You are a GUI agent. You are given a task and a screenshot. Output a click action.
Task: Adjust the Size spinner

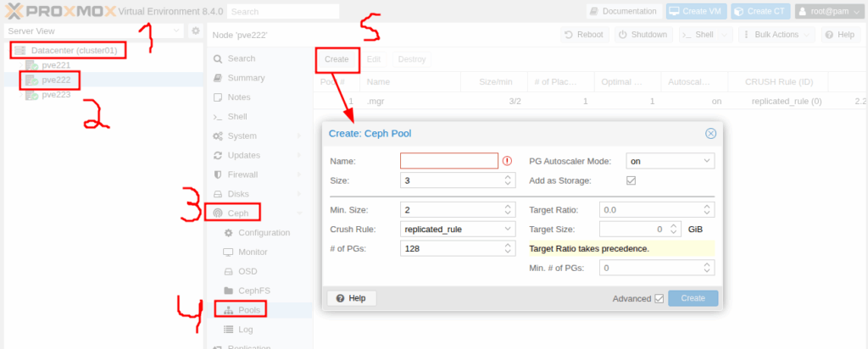[508, 180]
